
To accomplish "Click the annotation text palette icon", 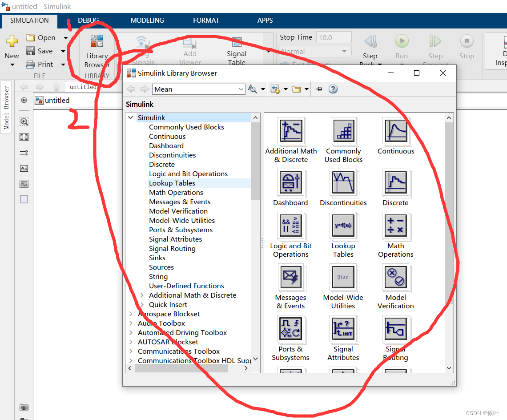I will [x=24, y=168].
